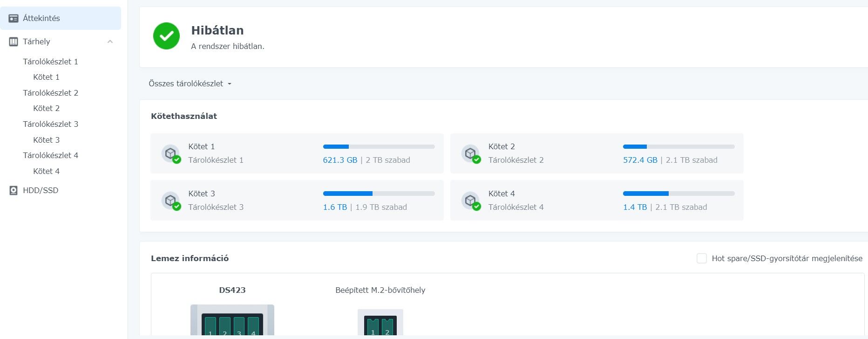Select Tárolókészlet 3 in the sidebar tree
Viewport: 868px width, 339px height.
50,124
